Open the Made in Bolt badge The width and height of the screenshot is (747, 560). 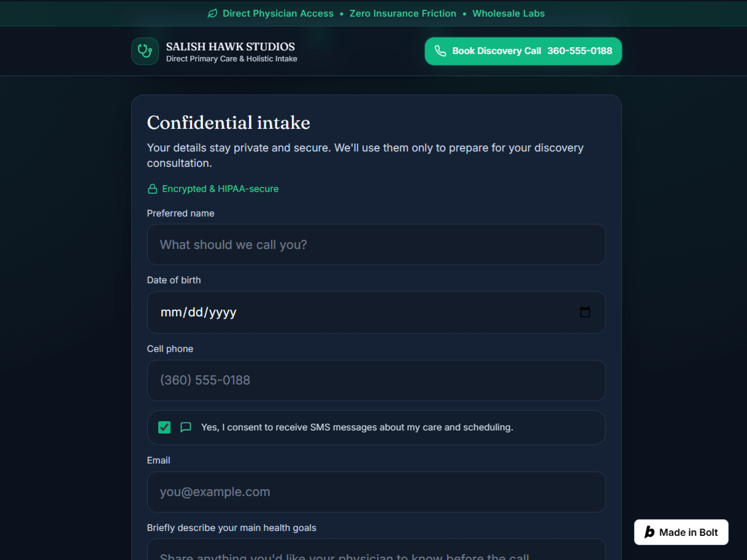pyautogui.click(x=681, y=532)
